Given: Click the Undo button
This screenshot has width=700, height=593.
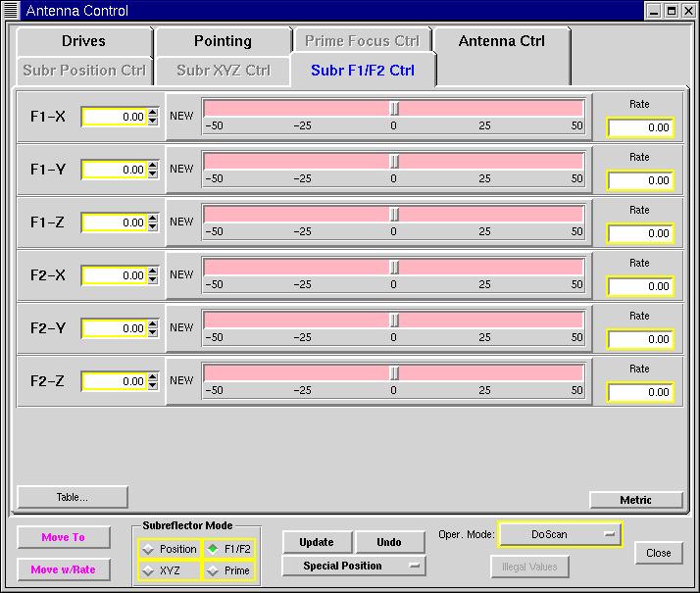Looking at the screenshot, I should (x=389, y=542).
